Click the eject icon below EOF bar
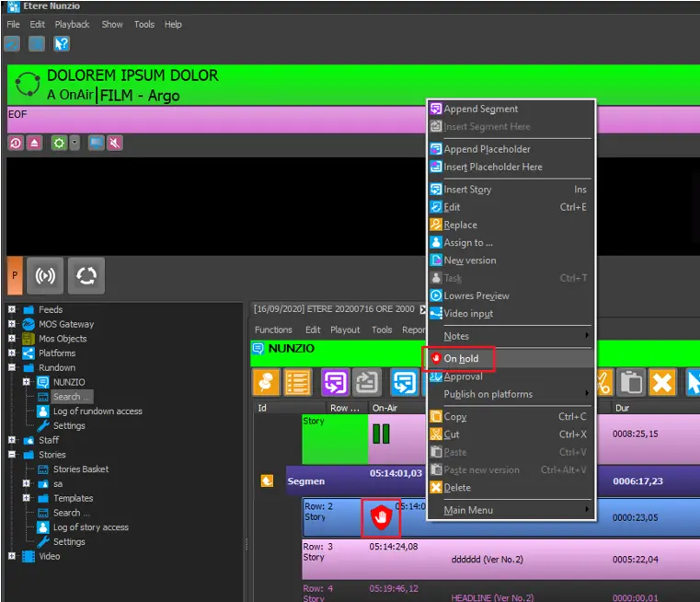 [x=34, y=144]
